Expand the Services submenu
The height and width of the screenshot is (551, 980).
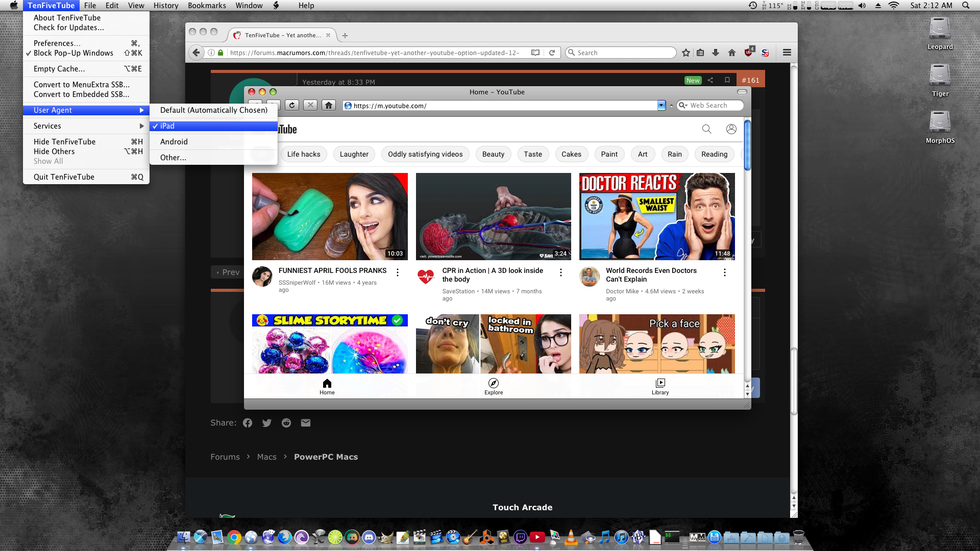click(x=86, y=126)
